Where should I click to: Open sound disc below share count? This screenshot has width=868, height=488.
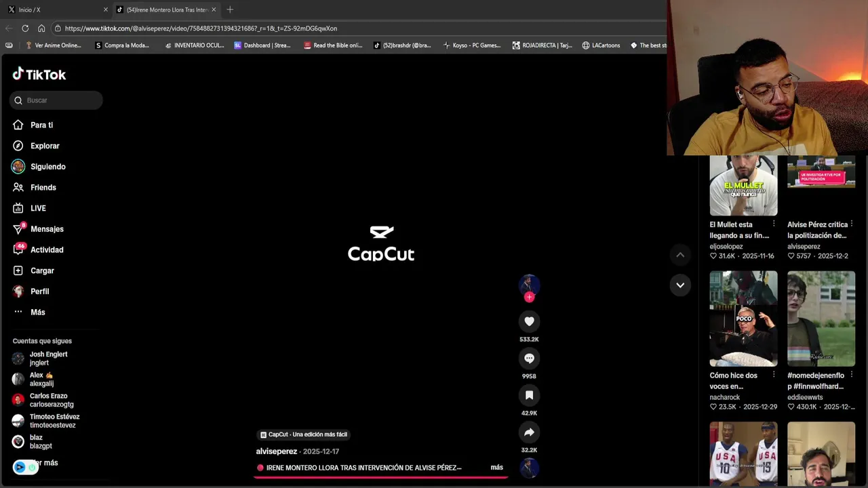click(x=529, y=468)
